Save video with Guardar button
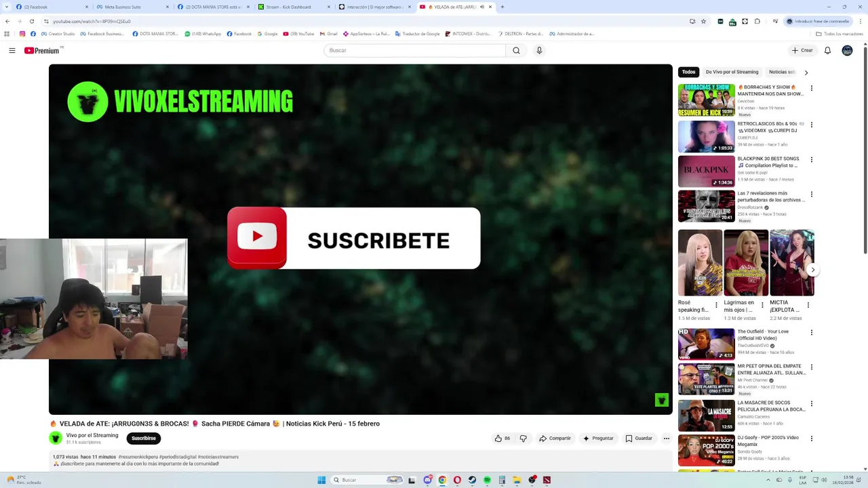Screen dimensions: 868x488 (639, 439)
